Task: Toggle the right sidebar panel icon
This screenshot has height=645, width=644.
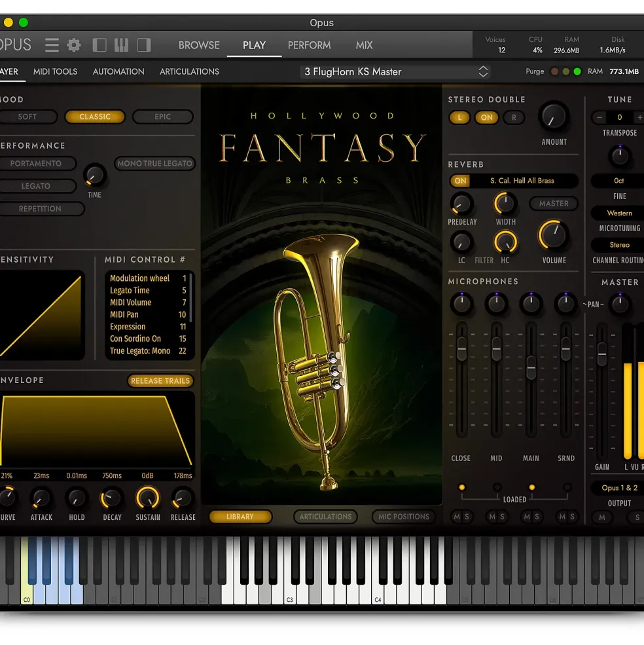Action: pyautogui.click(x=143, y=45)
